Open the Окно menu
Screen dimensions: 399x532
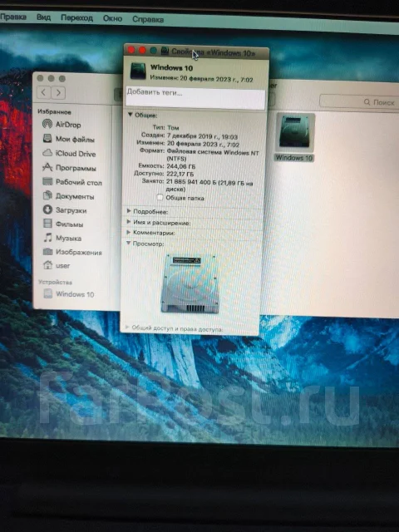[112, 18]
